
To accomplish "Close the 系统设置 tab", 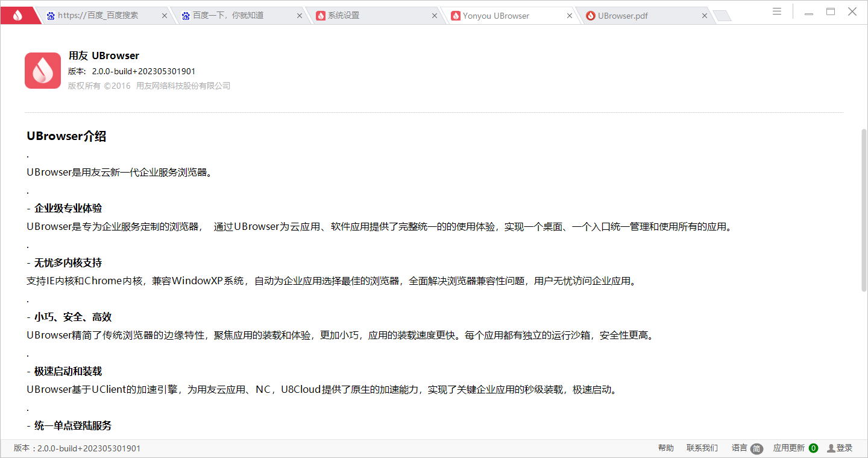I will click(x=434, y=16).
